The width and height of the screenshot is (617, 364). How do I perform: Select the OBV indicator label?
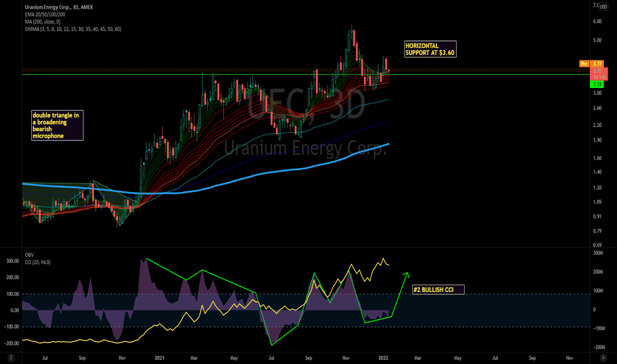click(x=29, y=255)
